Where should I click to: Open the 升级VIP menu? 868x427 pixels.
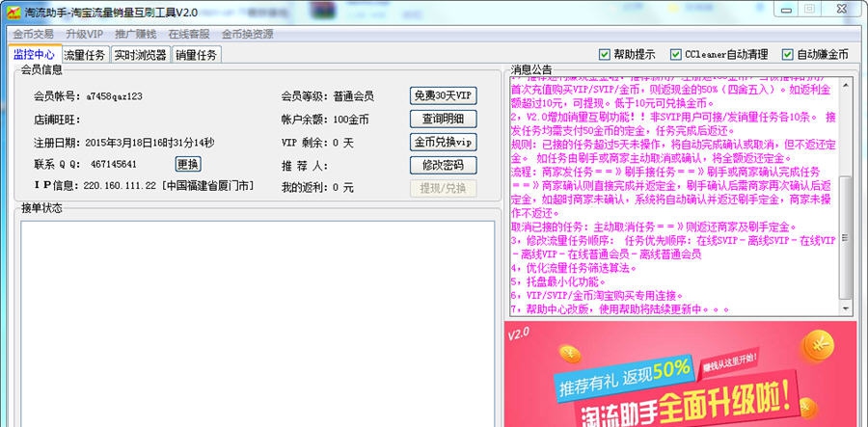click(x=84, y=35)
